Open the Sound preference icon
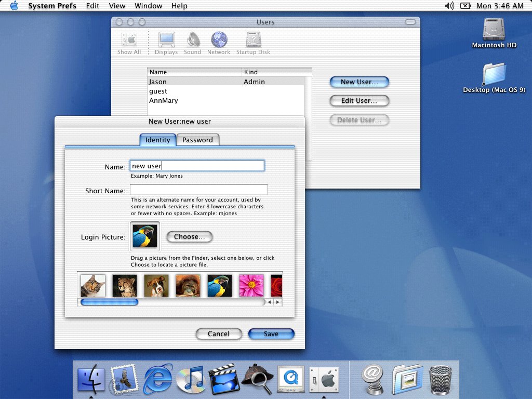This screenshot has width=532, height=399. point(192,44)
